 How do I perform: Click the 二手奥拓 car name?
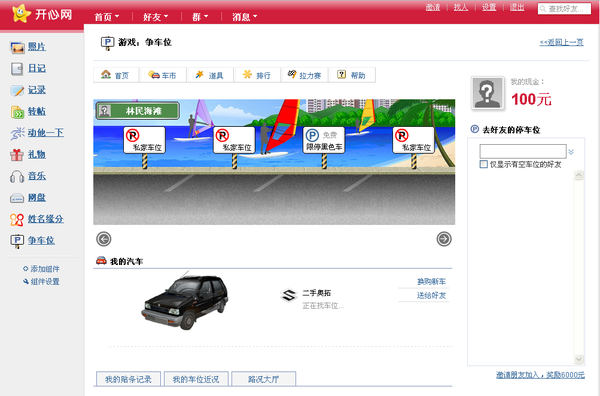point(316,293)
